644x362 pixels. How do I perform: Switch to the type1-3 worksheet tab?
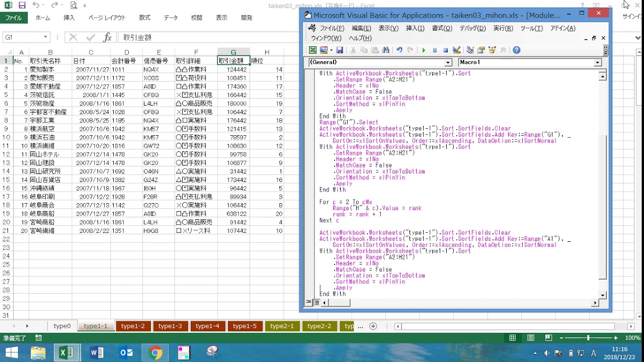click(170, 326)
